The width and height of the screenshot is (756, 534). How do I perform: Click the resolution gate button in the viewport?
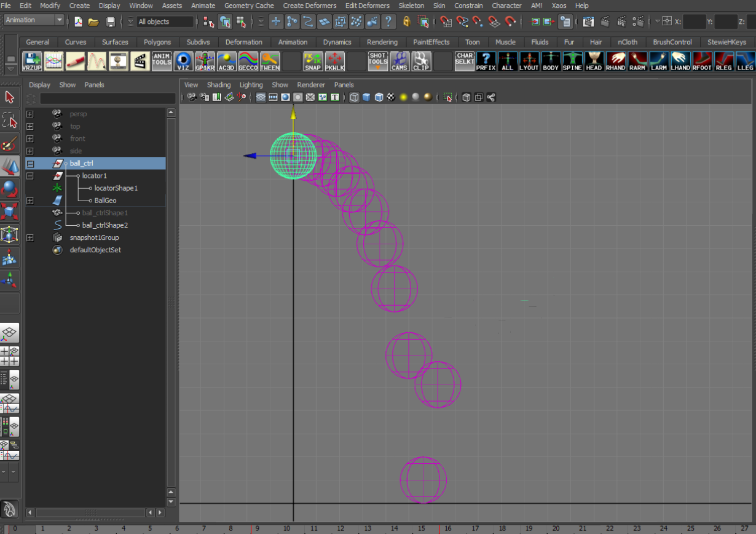[x=286, y=97]
